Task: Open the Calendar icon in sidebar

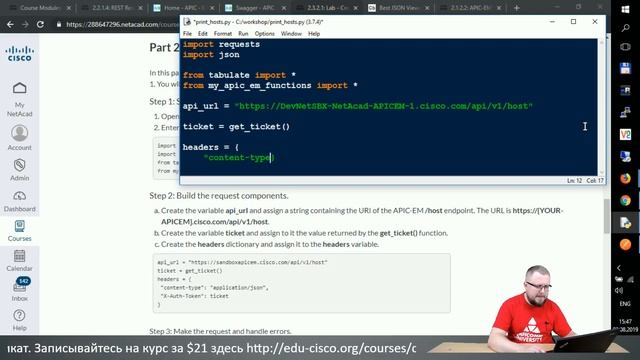Action: [x=20, y=256]
